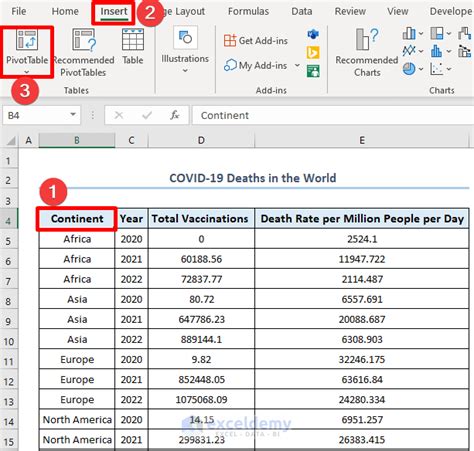Select the Continent header cell
This screenshot has width=474, height=451.
pyautogui.click(x=77, y=219)
